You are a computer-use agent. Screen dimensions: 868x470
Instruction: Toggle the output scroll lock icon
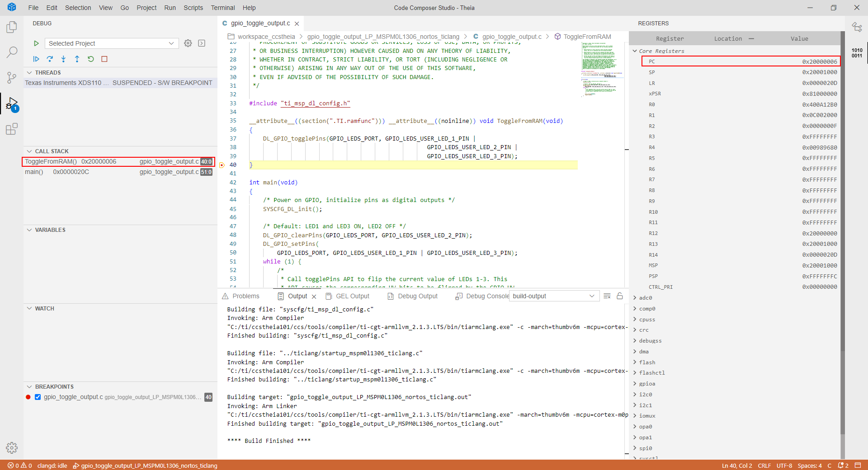(x=620, y=296)
